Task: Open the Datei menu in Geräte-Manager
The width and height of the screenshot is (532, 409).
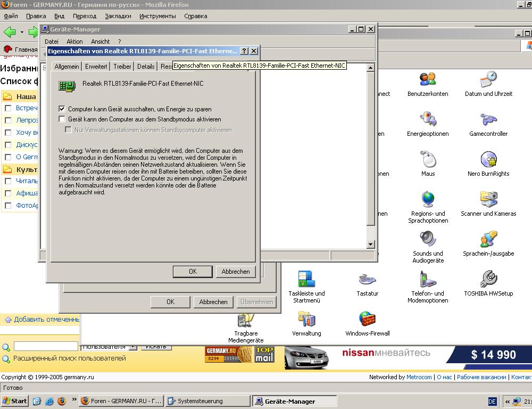Action: click(x=52, y=42)
